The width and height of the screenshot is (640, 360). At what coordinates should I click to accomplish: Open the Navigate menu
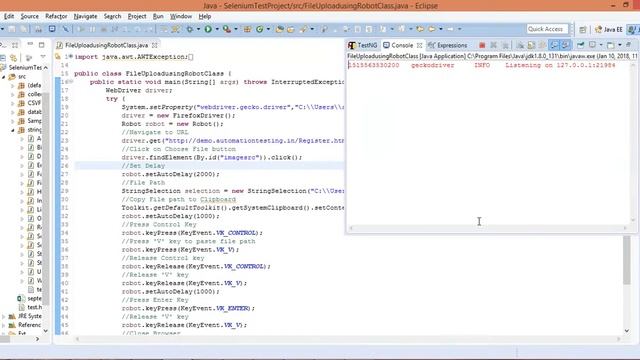pyautogui.click(x=85, y=16)
